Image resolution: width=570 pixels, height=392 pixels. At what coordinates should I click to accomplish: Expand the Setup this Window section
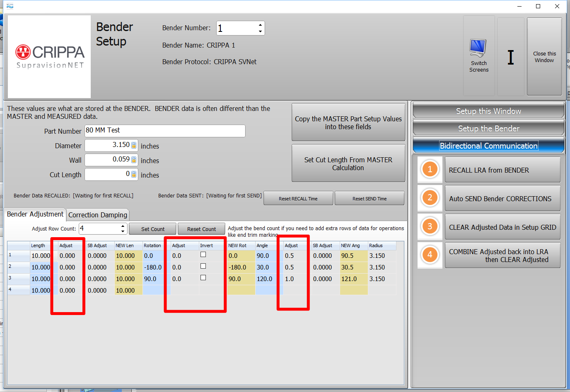point(488,111)
